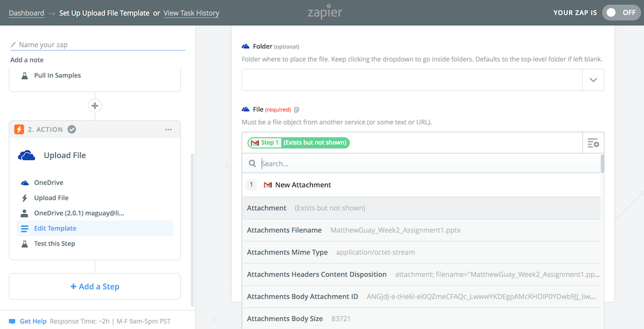Click the checkmark beside 2. ACTION
644x329 pixels.
point(71,129)
